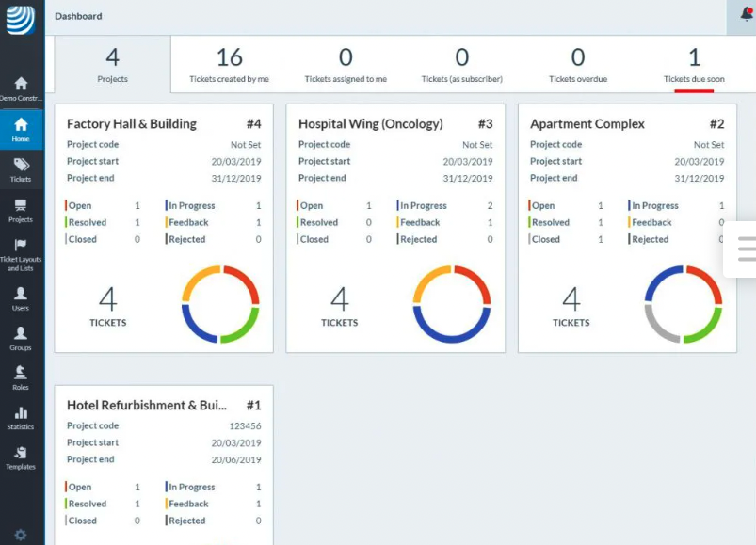Open the Projects sidebar icon
This screenshot has height=545, width=756.
tap(21, 210)
